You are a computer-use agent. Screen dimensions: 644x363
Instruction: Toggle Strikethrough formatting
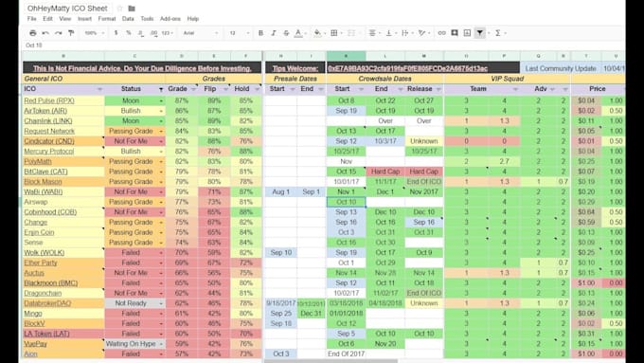tap(286, 33)
